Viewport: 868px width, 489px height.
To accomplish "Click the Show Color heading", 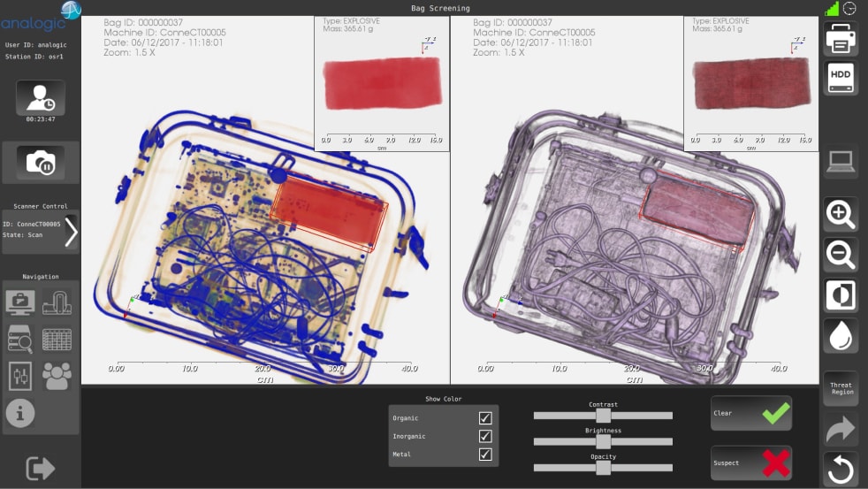I will pos(444,399).
